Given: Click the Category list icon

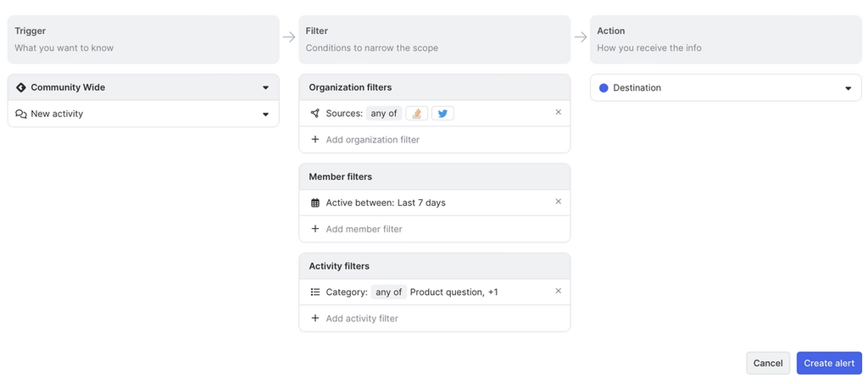Looking at the screenshot, I should coord(315,292).
